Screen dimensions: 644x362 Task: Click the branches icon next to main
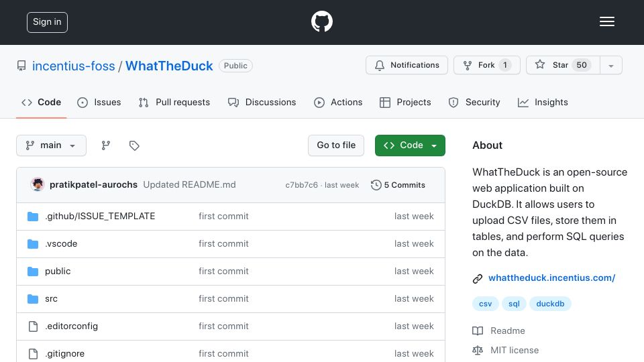click(106, 145)
